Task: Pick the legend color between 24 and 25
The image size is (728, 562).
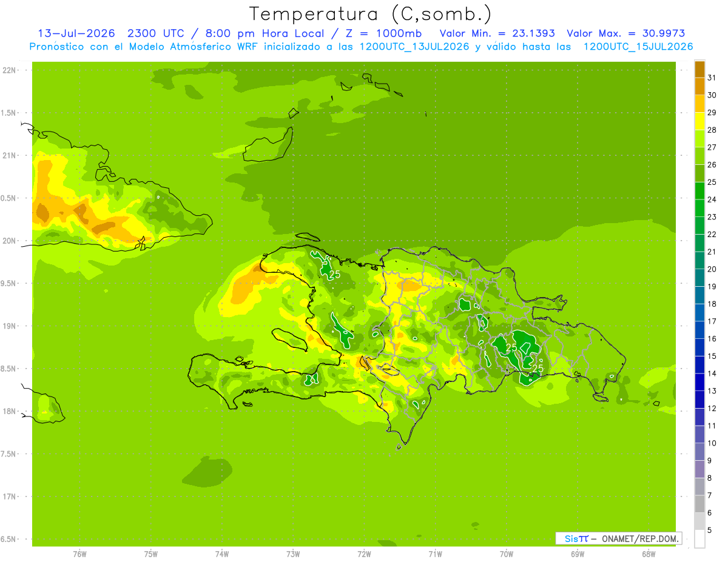Action: 699,191
